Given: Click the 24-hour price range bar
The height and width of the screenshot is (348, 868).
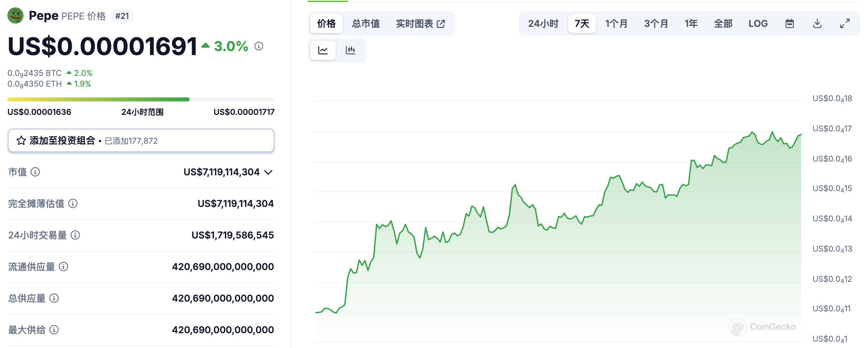Looking at the screenshot, I should coord(141,99).
